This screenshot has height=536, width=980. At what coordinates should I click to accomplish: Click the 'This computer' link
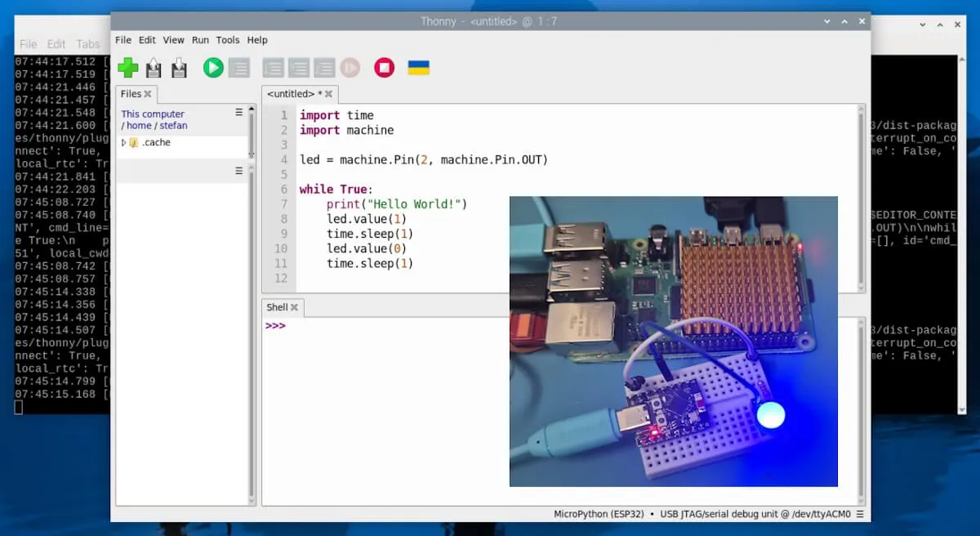click(153, 114)
